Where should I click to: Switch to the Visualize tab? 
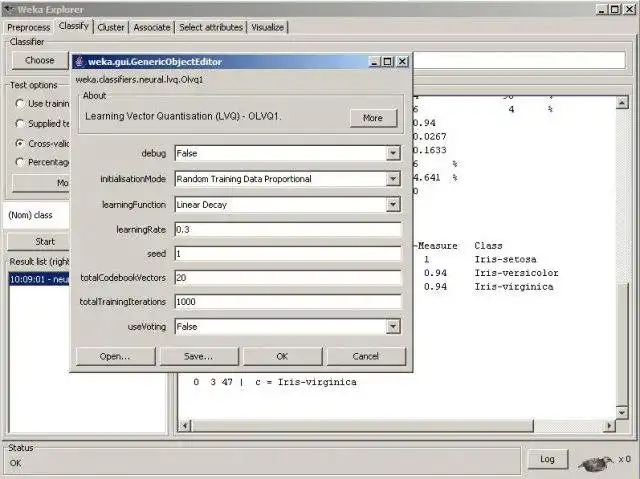pyautogui.click(x=267, y=27)
